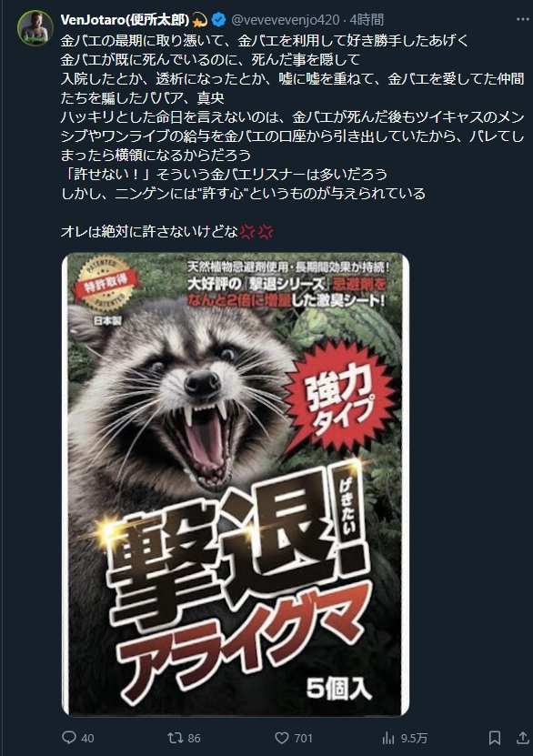Click the 40 replies count
The height and width of the screenshot is (756, 533).
[x=87, y=738]
